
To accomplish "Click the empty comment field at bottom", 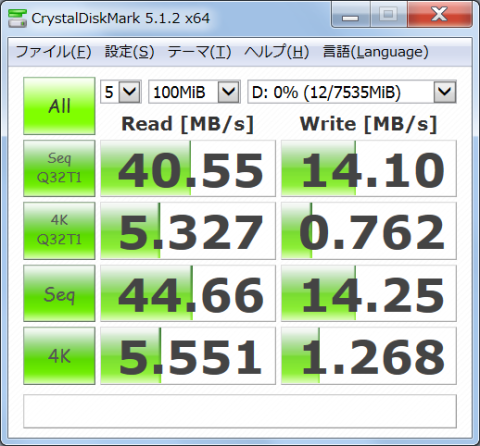I will point(240,411).
